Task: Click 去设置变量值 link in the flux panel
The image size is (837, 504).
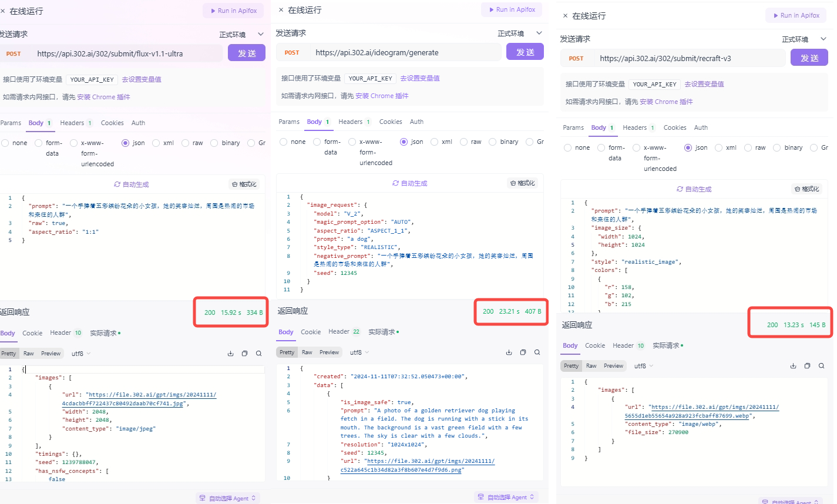Action: point(142,79)
